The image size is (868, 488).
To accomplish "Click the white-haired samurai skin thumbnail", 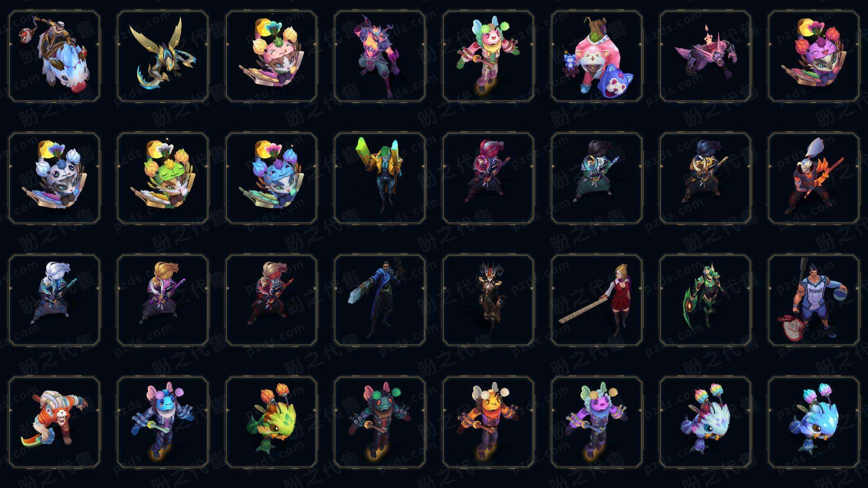I will pyautogui.click(x=54, y=300).
